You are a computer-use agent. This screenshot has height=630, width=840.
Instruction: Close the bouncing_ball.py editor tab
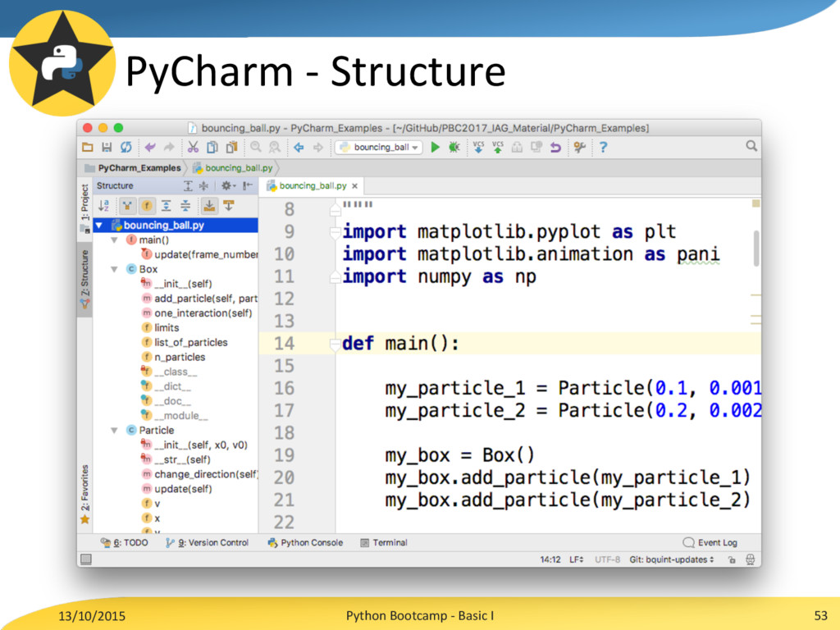point(354,186)
